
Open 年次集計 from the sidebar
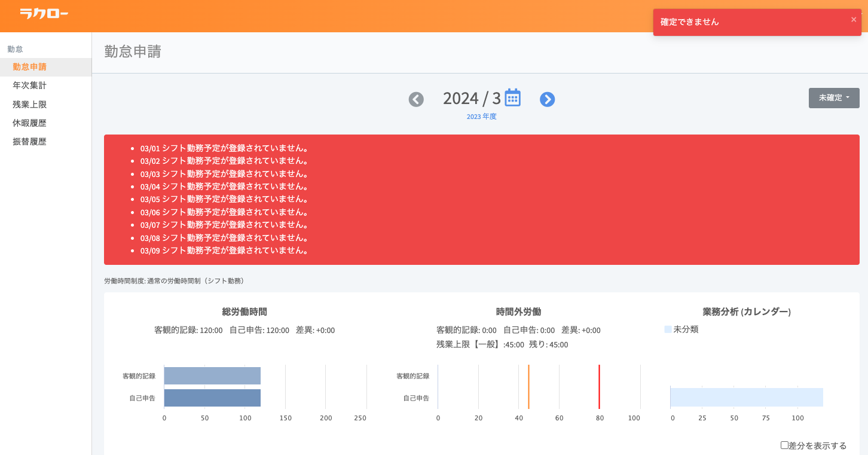pyautogui.click(x=30, y=85)
